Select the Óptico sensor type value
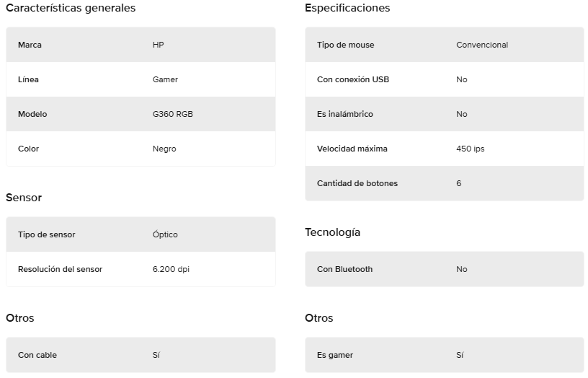 165,234
